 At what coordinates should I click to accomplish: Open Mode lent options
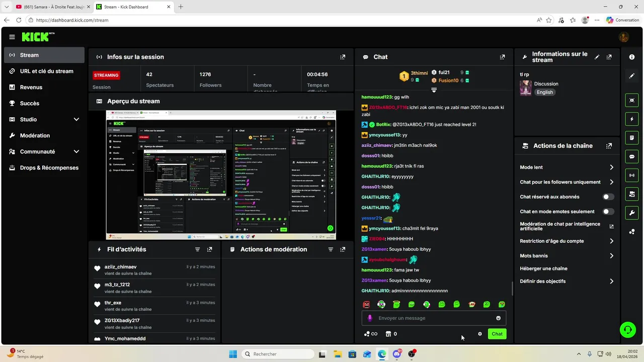coord(567,167)
